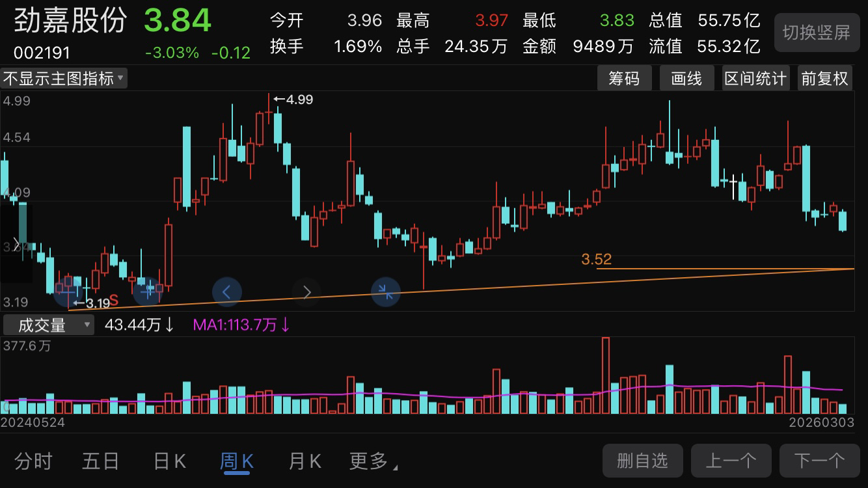868x488 pixels.
Task: Open the 成交量 sub-indicator dropdown
Action: [48, 325]
